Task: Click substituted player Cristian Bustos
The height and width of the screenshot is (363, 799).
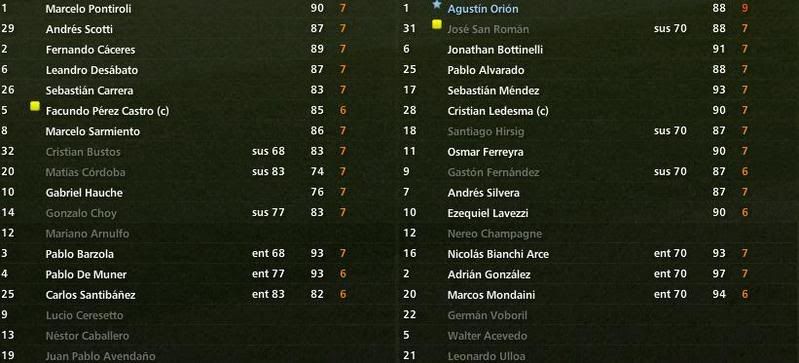Action: point(83,152)
